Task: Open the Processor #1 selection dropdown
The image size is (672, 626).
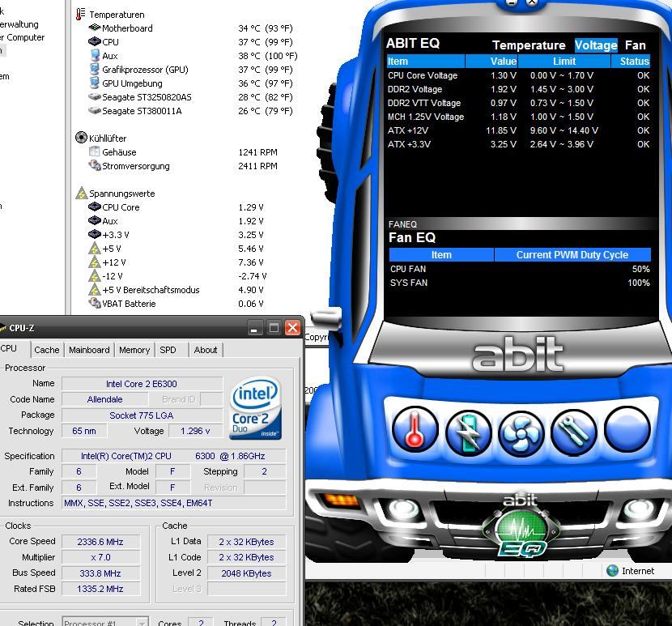Action: click(x=105, y=622)
